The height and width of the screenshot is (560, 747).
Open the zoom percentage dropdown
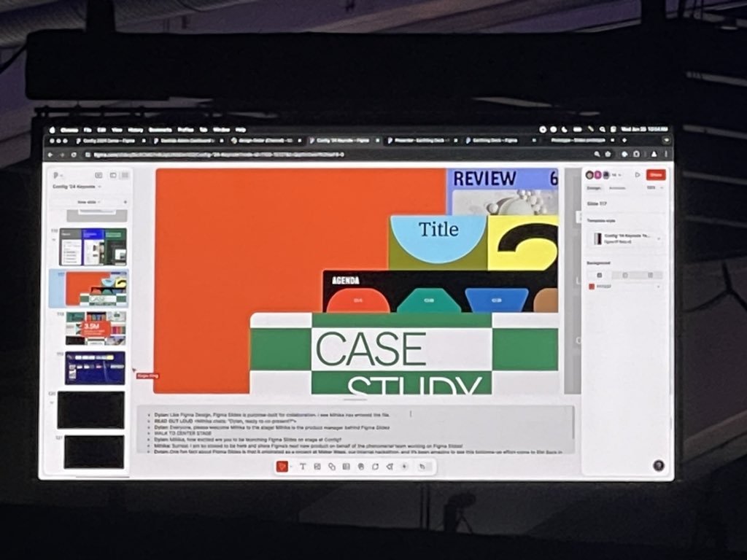pyautogui.click(x=655, y=188)
